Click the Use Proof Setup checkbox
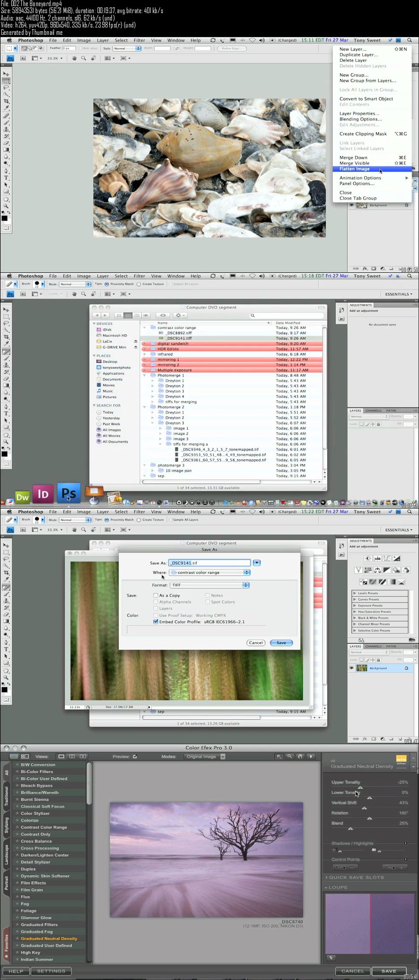 tap(155, 615)
